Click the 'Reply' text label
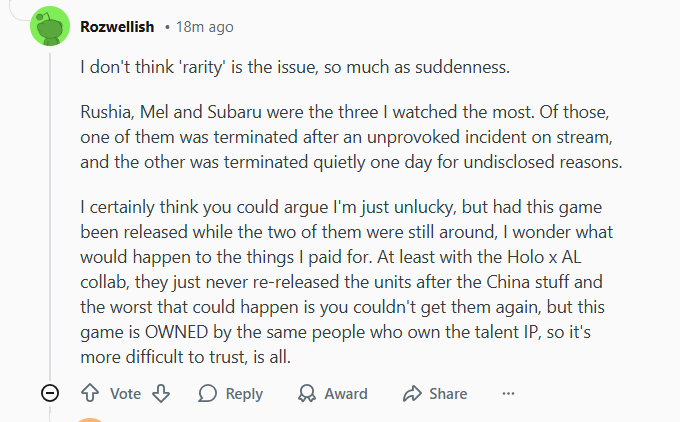680x422 pixels. tap(244, 393)
